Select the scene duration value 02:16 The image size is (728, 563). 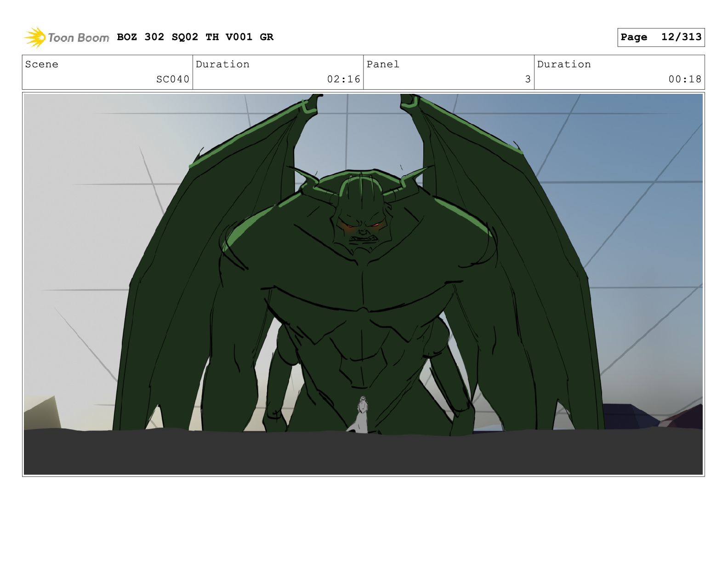pos(344,79)
